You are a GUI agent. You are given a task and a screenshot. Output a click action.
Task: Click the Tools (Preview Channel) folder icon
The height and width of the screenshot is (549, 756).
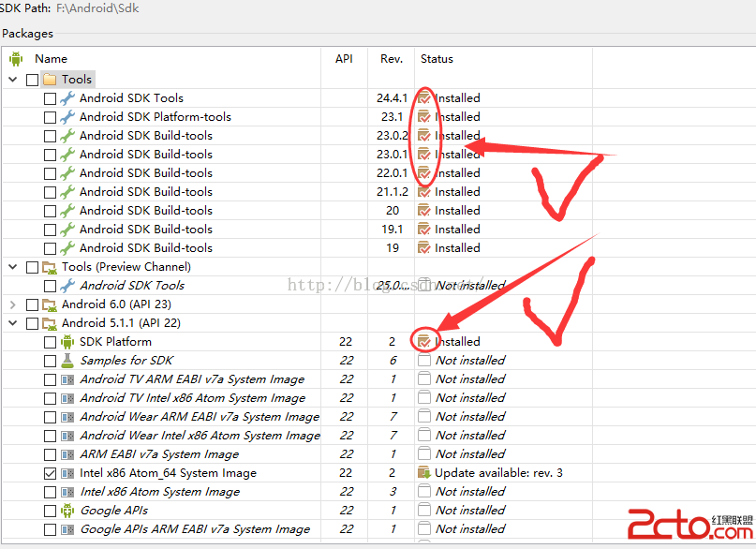(50, 267)
